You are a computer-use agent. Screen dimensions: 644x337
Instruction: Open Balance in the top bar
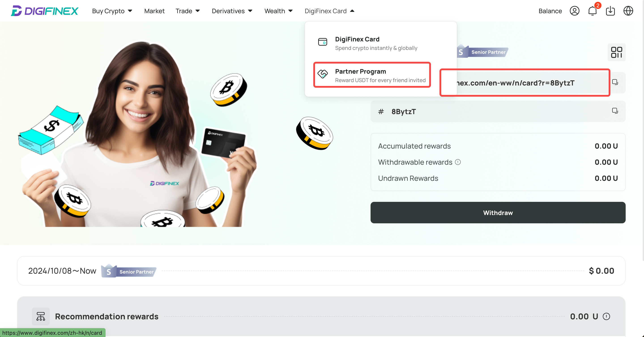(x=550, y=11)
